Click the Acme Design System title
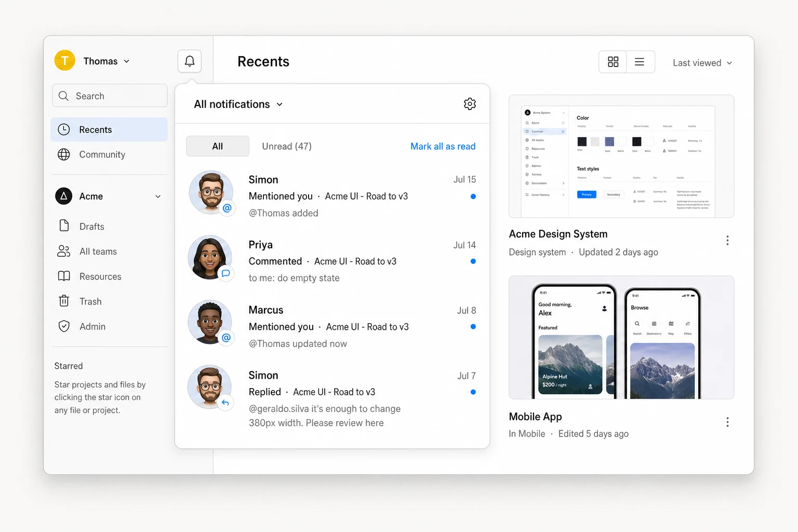This screenshot has height=532, width=798. (x=558, y=234)
